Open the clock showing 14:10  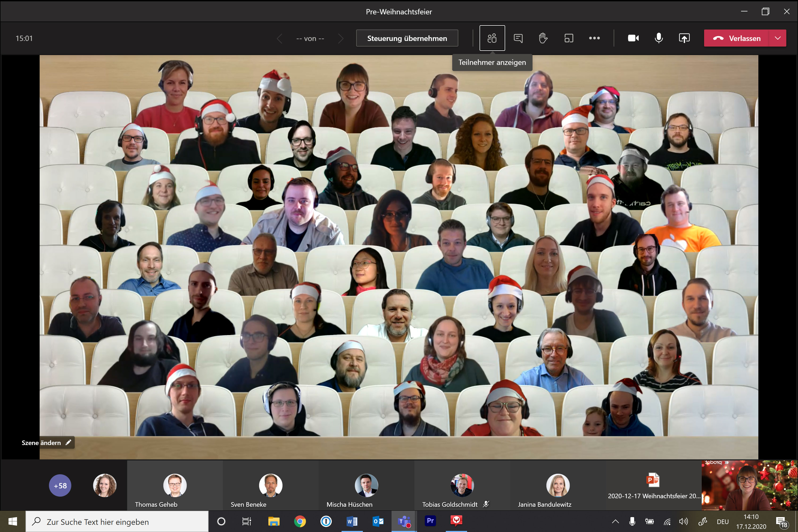[x=751, y=522]
